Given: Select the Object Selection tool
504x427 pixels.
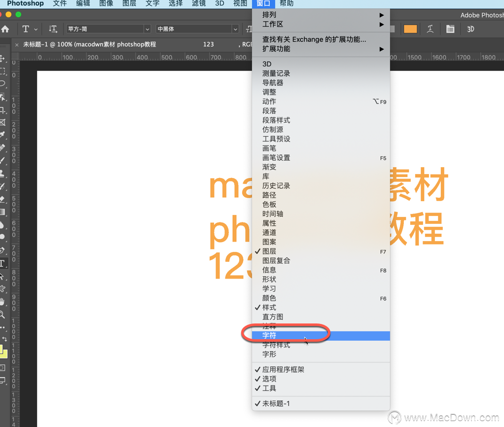Looking at the screenshot, I should (2, 97).
